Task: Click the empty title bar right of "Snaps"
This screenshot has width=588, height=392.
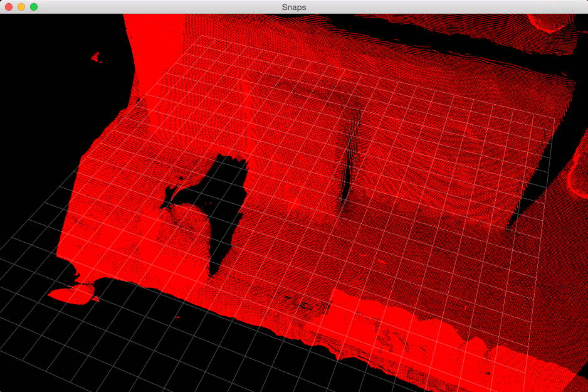Action: click(439, 7)
